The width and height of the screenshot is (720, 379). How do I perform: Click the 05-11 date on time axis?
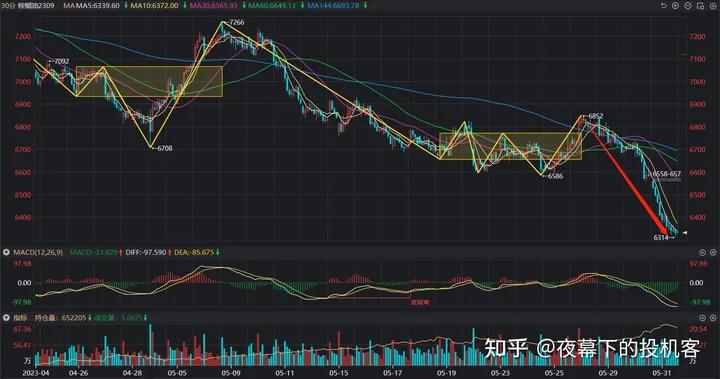tap(285, 373)
